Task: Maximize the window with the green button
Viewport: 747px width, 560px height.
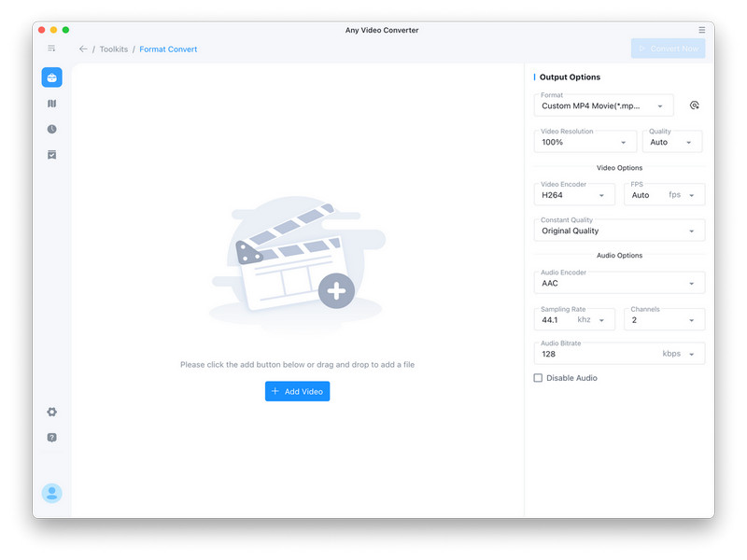Action: [65, 30]
